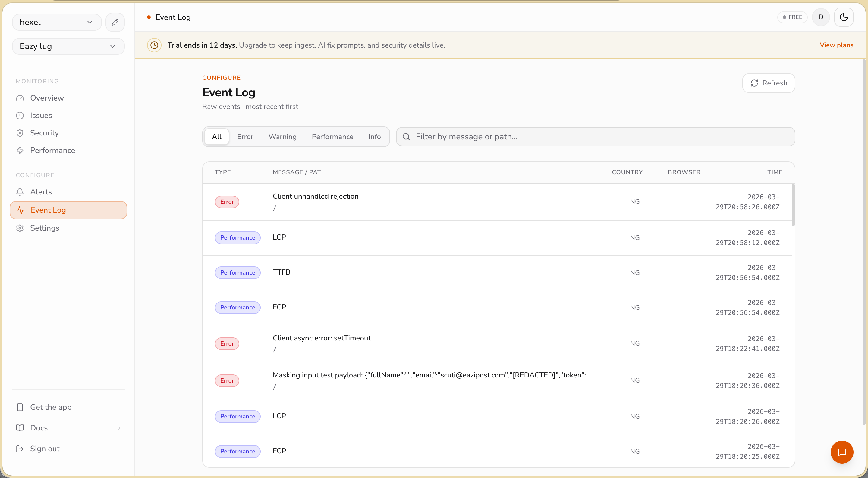Show only Info events
The height and width of the screenshot is (478, 868).
point(374,137)
